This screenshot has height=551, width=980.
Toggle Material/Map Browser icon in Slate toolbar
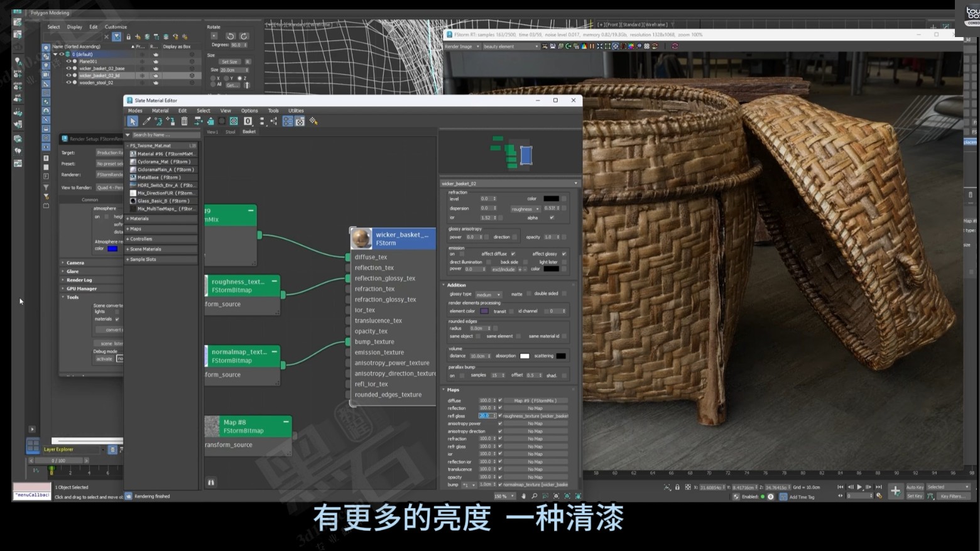(288, 121)
